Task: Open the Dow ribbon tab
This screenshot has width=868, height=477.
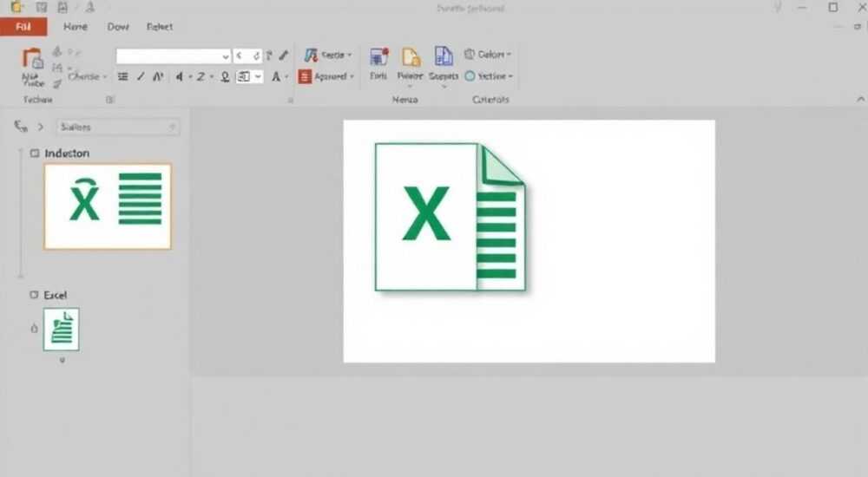Action: pyautogui.click(x=118, y=27)
